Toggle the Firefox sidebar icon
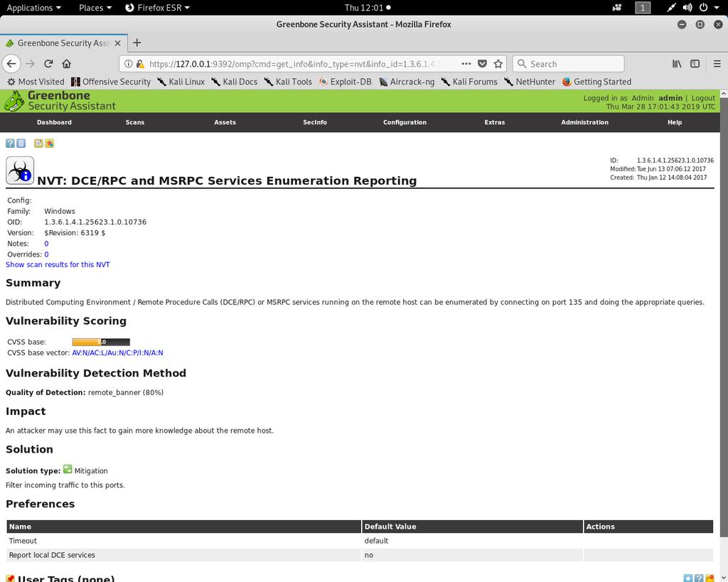This screenshot has width=728, height=582. click(695, 63)
